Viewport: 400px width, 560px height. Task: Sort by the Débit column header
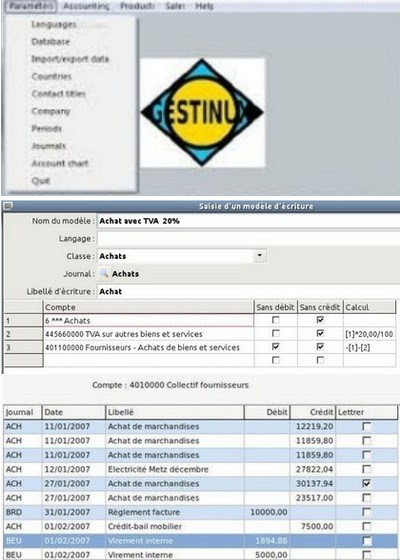(x=267, y=412)
